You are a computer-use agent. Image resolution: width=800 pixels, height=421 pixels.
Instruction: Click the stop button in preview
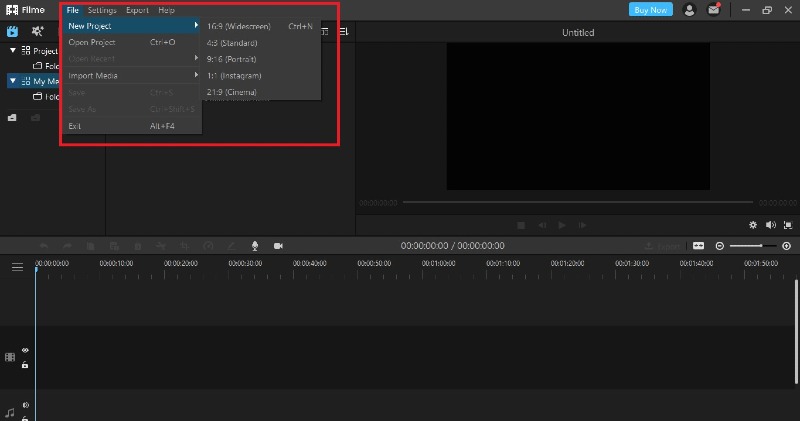[521, 225]
